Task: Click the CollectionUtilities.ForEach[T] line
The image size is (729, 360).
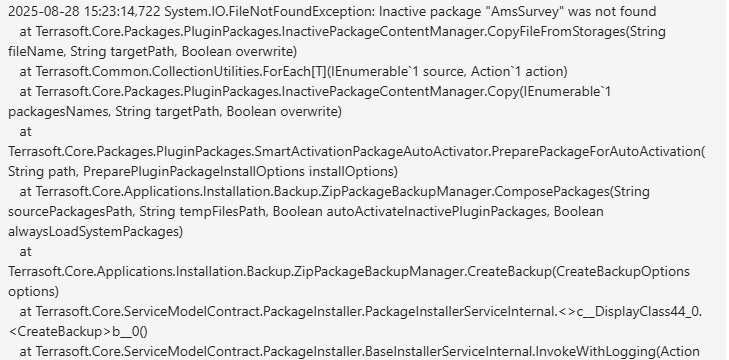Action: 293,72
